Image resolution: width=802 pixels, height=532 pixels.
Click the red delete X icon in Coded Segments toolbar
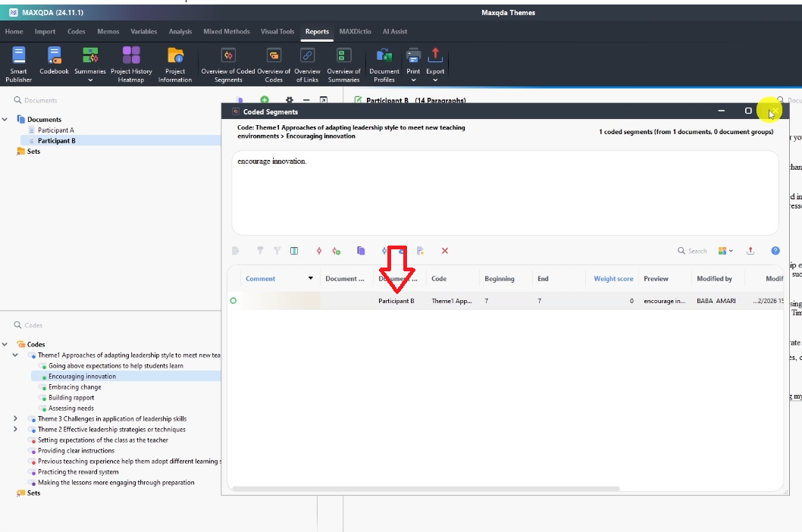point(445,251)
